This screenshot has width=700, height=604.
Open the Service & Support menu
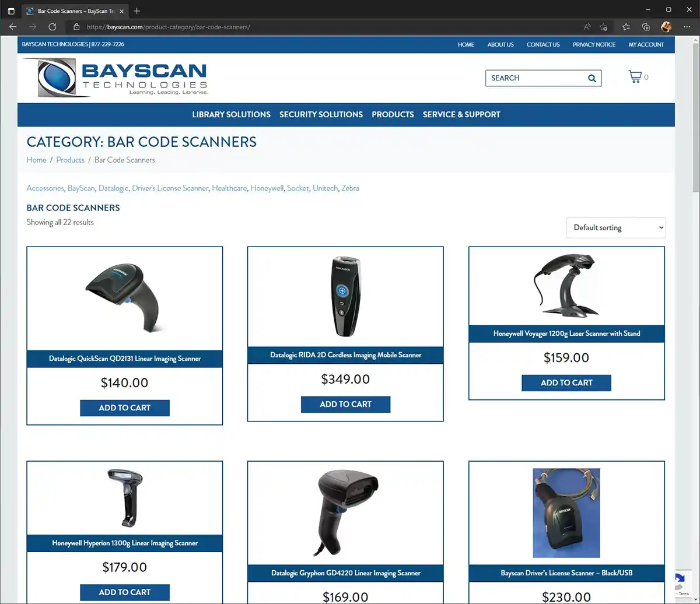[x=461, y=114]
